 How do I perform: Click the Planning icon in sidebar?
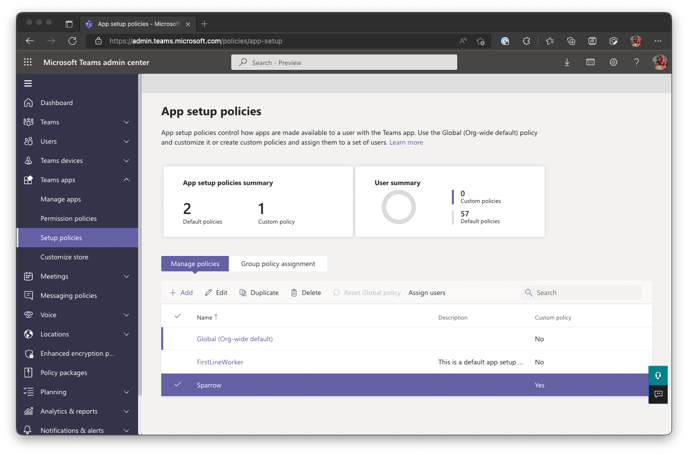pyautogui.click(x=29, y=392)
